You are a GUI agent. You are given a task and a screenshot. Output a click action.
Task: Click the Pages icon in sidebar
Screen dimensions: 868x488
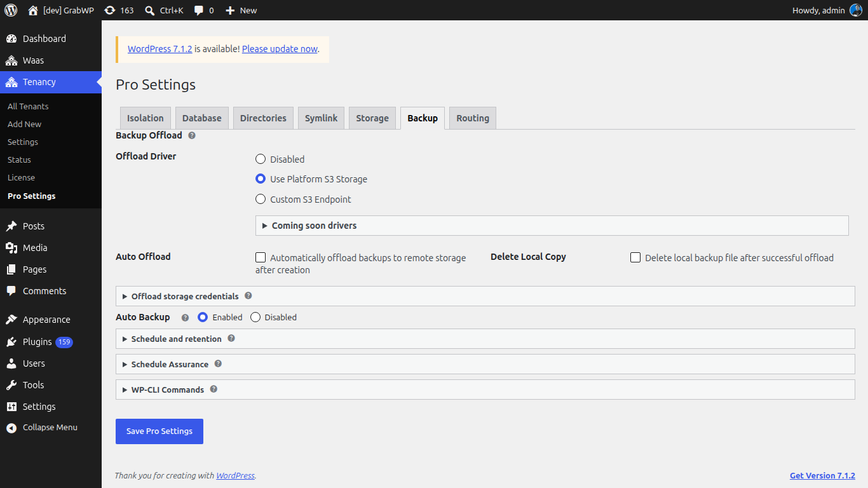coord(11,269)
